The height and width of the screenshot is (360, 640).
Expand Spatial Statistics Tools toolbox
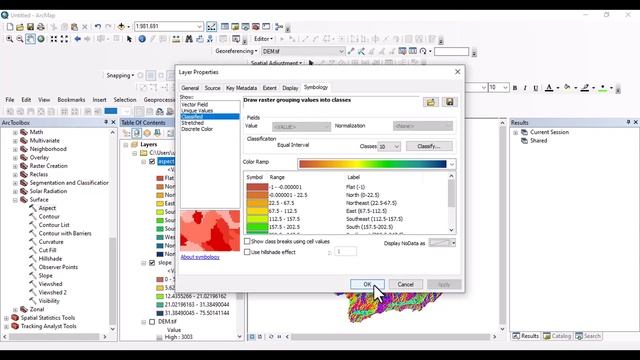7,318
